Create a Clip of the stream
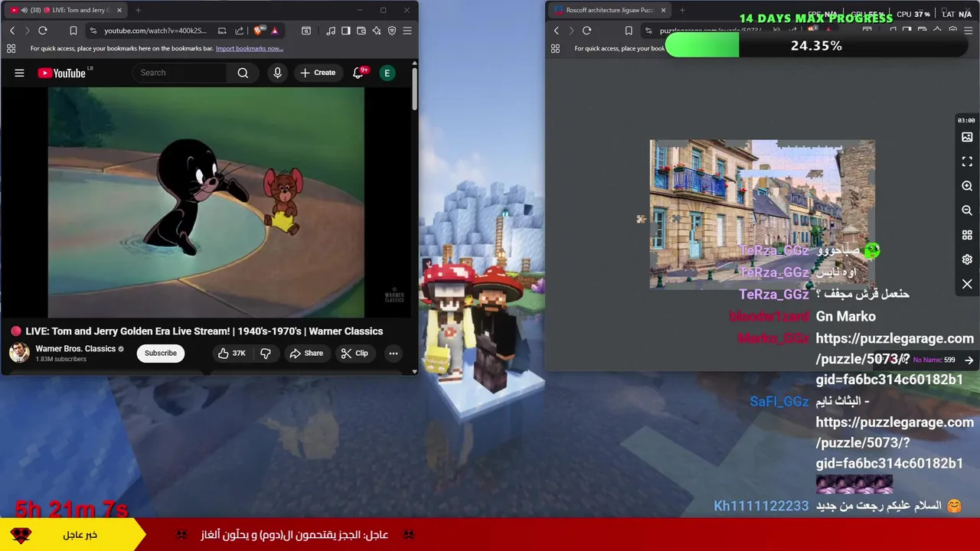Screen dimensions: 980x551 coord(355,353)
